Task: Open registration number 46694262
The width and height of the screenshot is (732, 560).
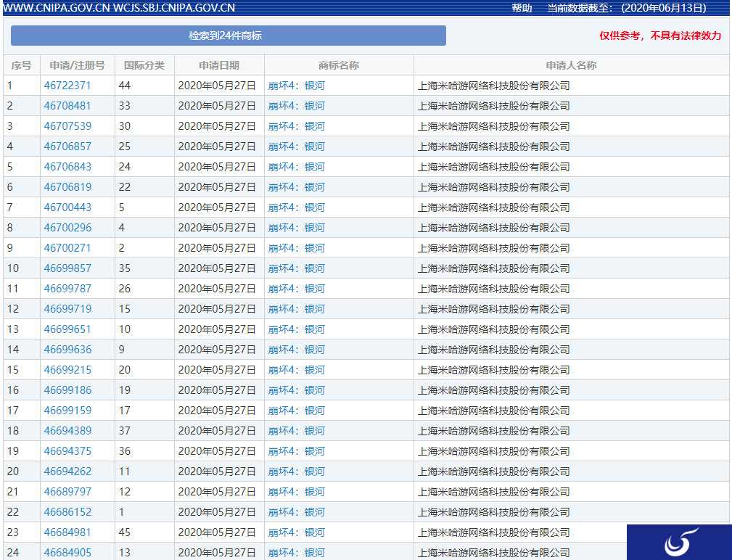Action: tap(67, 472)
